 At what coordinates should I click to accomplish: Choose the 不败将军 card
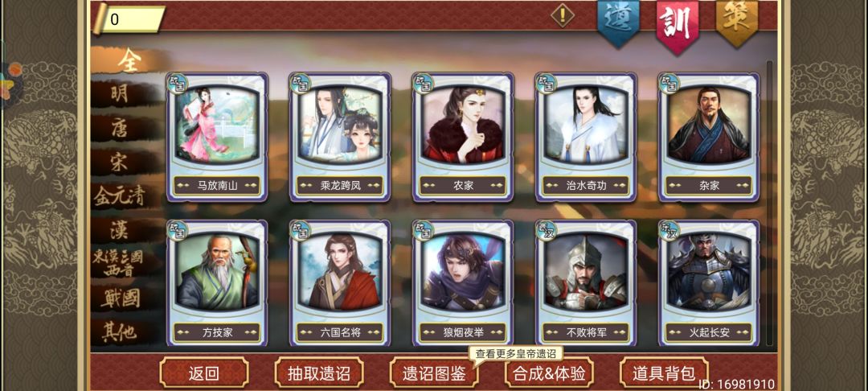pos(586,283)
